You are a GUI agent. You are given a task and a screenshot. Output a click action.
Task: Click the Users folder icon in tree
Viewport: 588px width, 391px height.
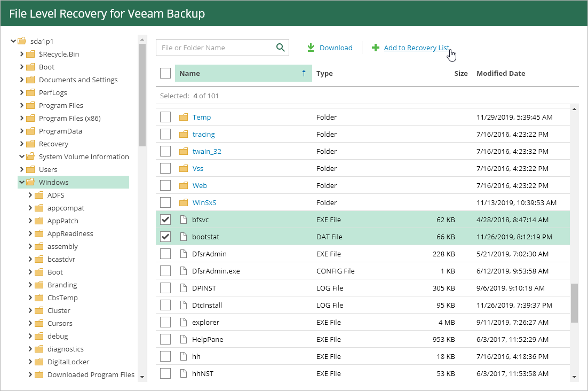30,170
